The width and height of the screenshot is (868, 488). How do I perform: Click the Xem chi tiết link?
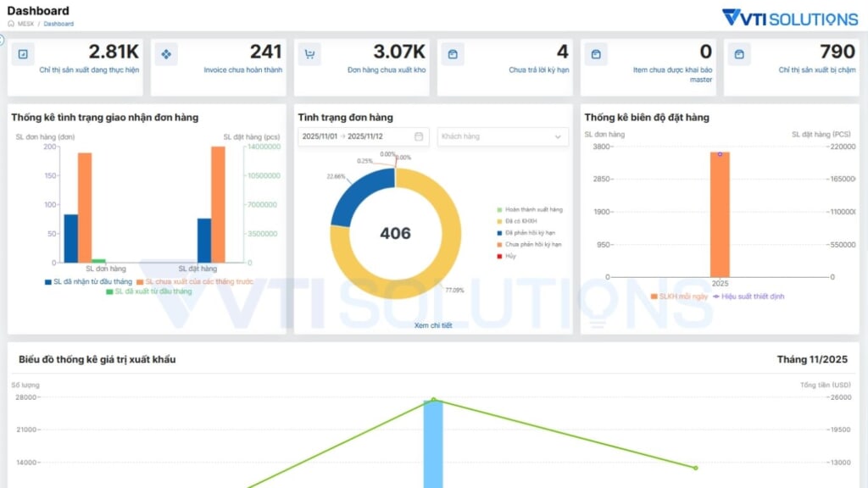pos(433,325)
